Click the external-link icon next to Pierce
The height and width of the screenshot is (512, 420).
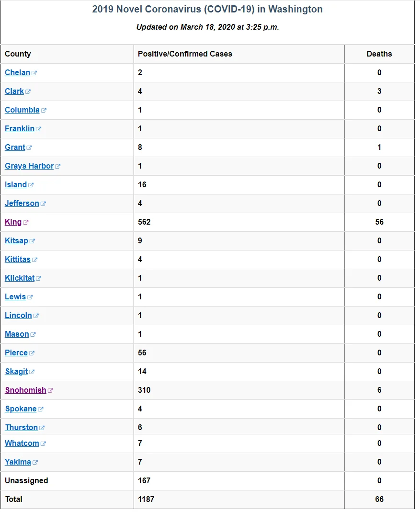[32, 353]
